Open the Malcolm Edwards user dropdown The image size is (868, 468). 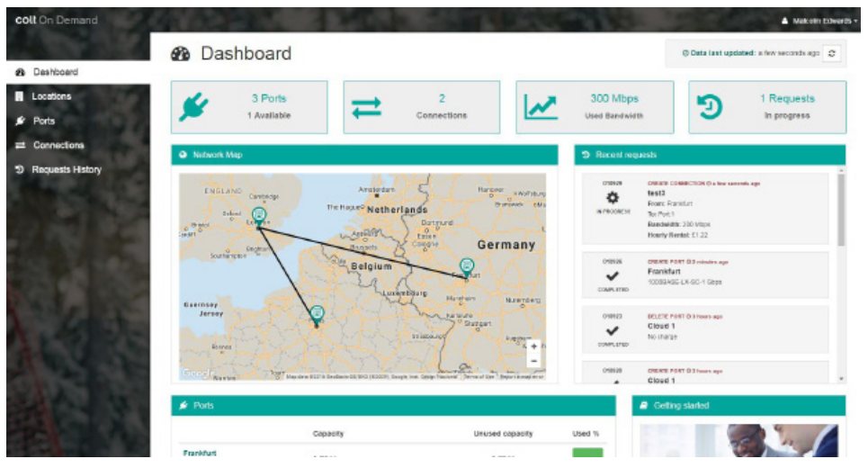819,20
